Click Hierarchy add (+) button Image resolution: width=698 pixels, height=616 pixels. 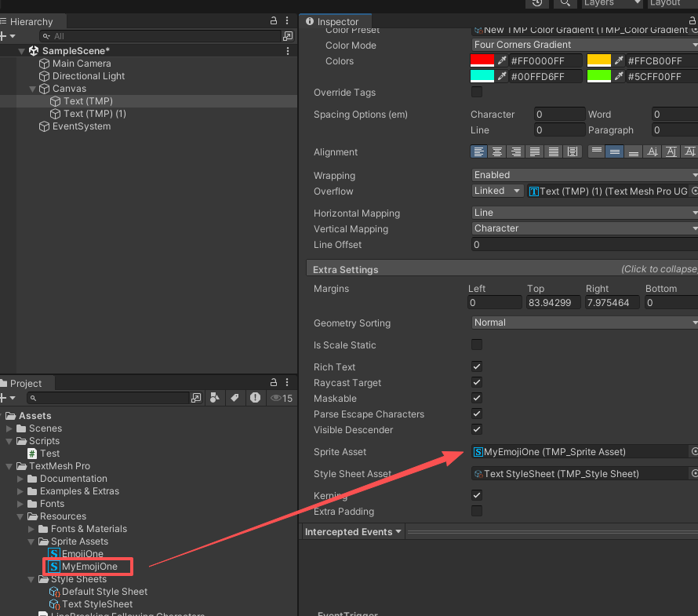(x=8, y=36)
